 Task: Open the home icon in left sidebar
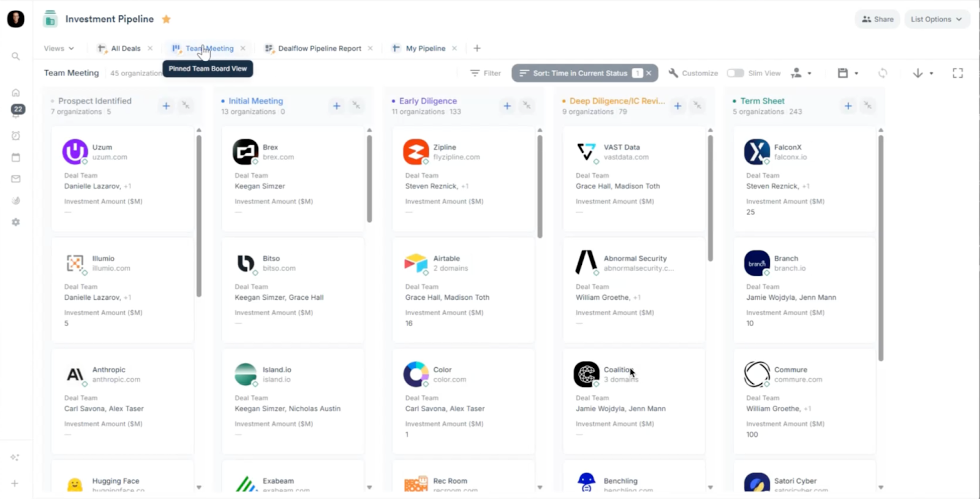[16, 93]
